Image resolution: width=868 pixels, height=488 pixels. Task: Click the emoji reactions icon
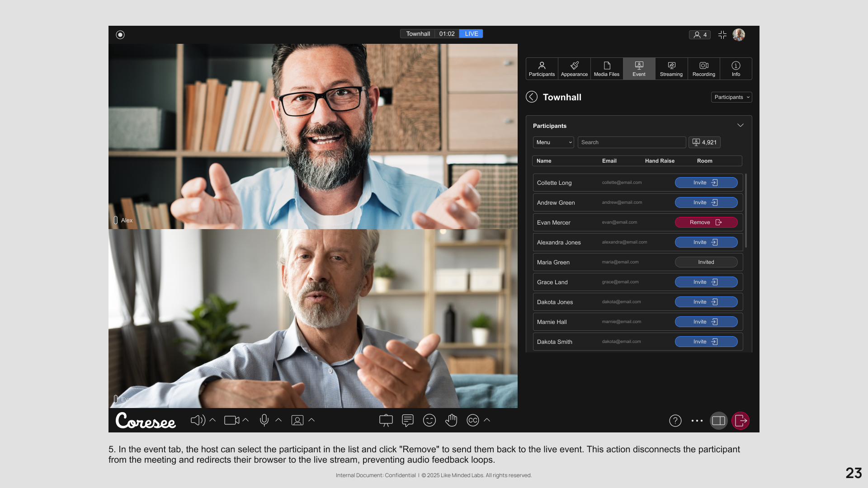429,420
